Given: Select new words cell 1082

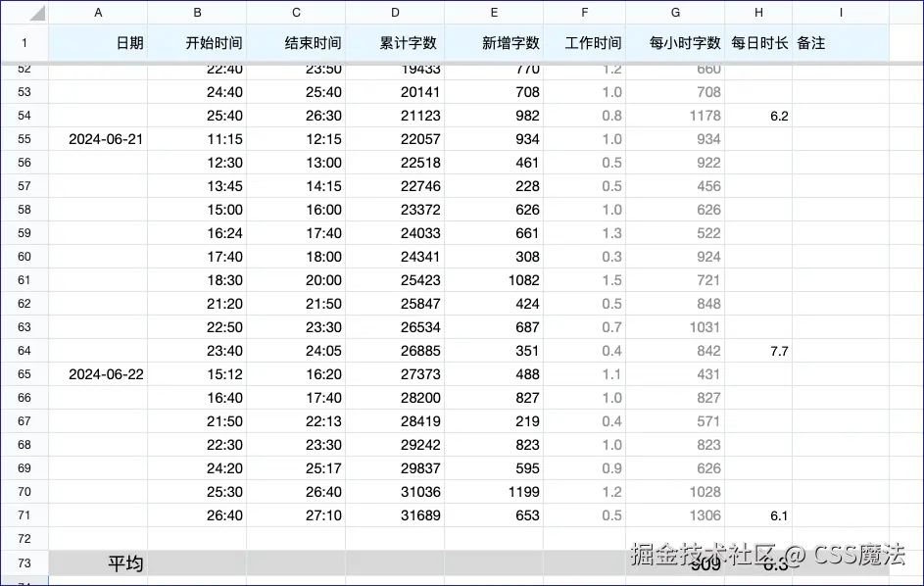Looking at the screenshot, I should pos(494,280).
